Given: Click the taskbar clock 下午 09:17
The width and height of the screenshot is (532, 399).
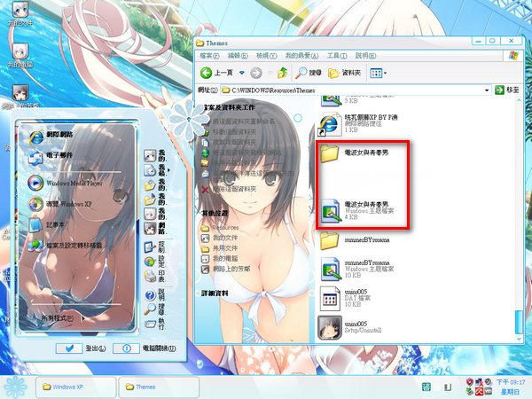Looking at the screenshot, I should coord(511,382).
